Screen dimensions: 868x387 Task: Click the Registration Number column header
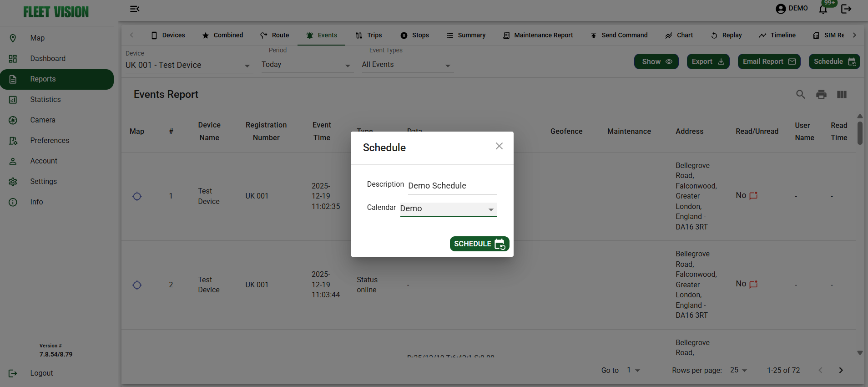(x=266, y=131)
